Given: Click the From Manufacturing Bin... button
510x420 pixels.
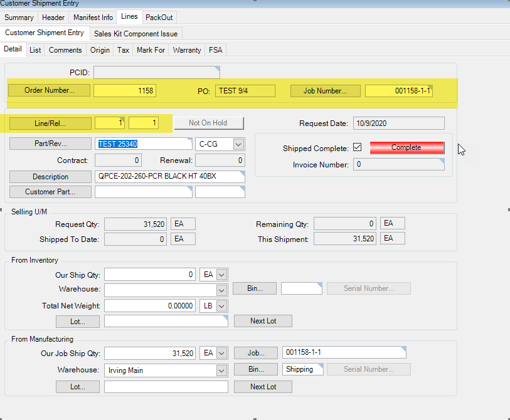Looking at the screenshot, I should [x=256, y=369].
